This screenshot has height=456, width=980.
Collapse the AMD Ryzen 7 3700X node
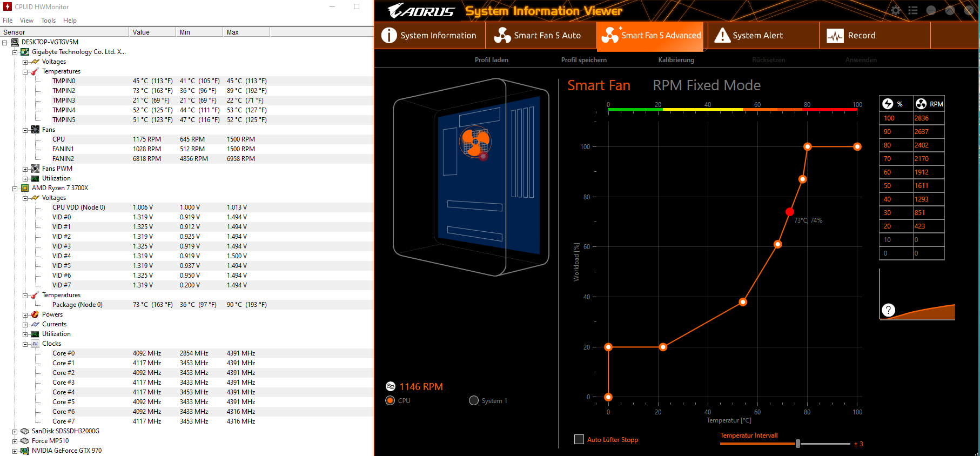pyautogui.click(x=15, y=188)
